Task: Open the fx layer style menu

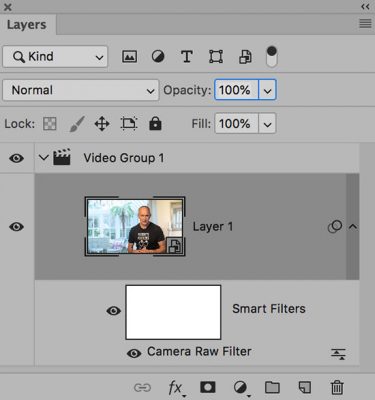Action: click(x=176, y=388)
